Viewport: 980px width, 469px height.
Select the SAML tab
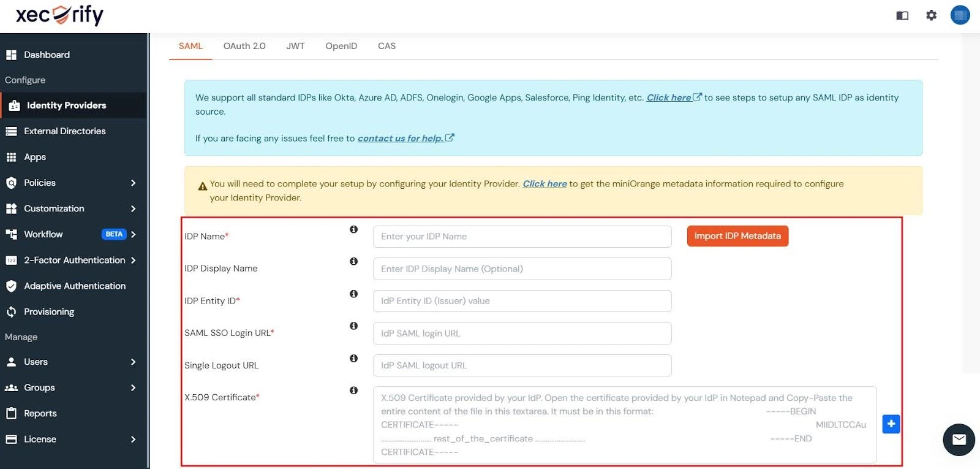[190, 46]
